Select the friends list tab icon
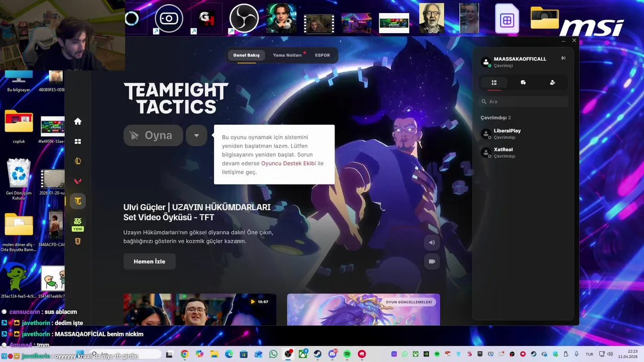 click(x=494, y=82)
